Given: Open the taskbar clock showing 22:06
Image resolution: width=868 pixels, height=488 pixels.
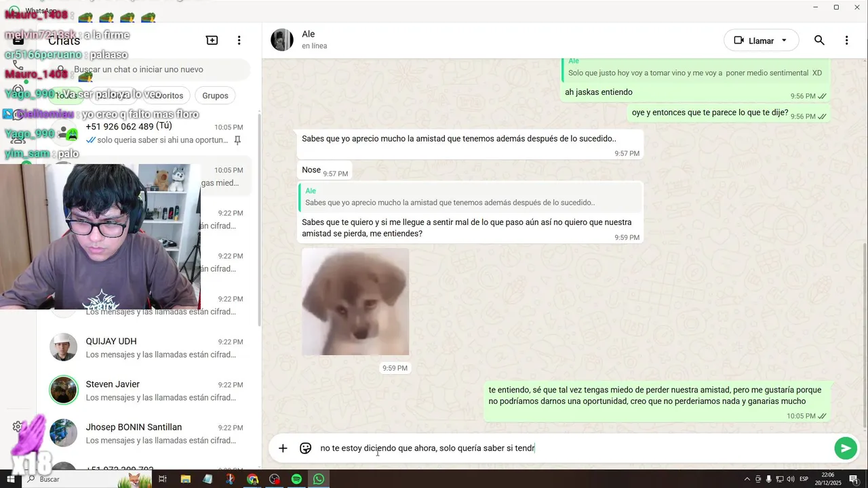Looking at the screenshot, I should pyautogui.click(x=827, y=479).
